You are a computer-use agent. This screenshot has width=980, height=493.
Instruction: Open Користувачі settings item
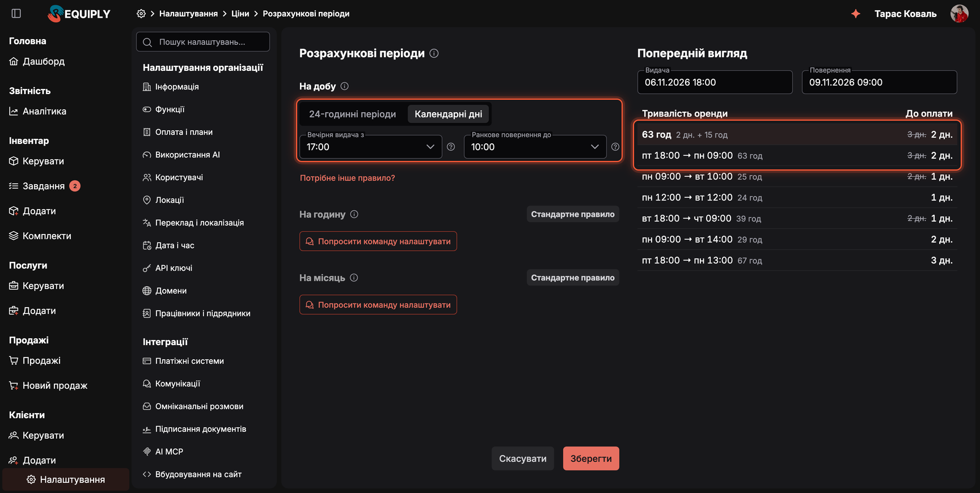coord(172,177)
